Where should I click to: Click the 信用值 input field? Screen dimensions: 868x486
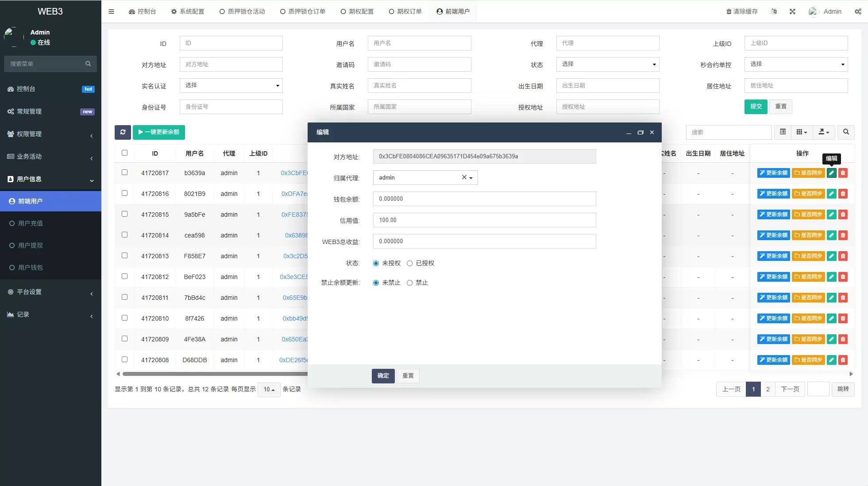click(x=484, y=220)
